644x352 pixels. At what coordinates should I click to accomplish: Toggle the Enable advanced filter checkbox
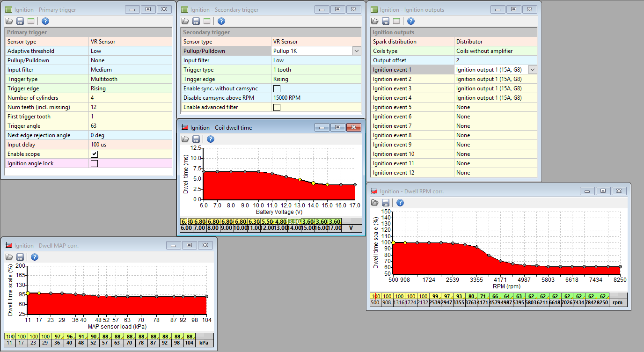coord(277,107)
